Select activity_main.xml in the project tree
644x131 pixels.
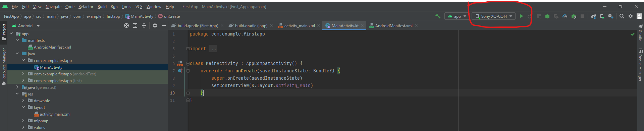pyautogui.click(x=55, y=114)
